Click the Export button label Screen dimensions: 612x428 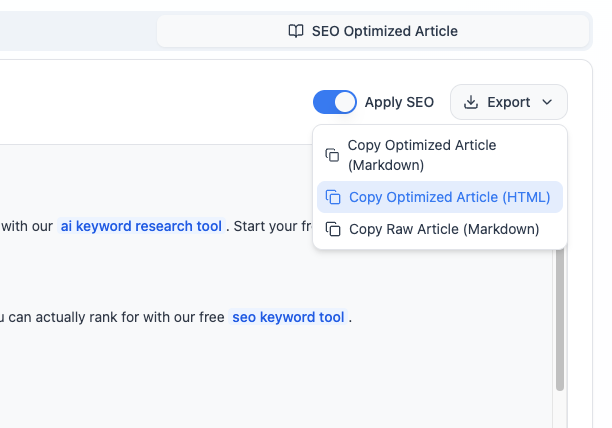pyautogui.click(x=508, y=102)
